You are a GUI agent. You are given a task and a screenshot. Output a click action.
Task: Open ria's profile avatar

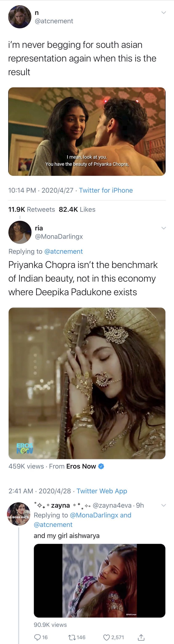20,232
